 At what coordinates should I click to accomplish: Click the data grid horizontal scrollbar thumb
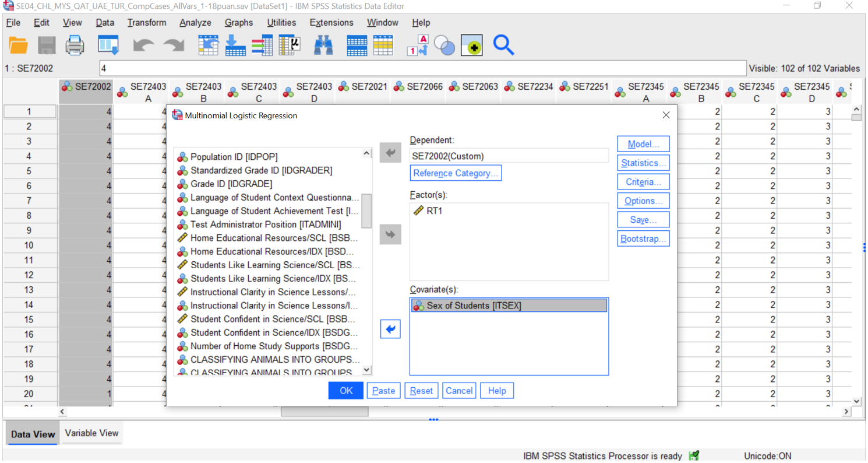tap(324, 412)
